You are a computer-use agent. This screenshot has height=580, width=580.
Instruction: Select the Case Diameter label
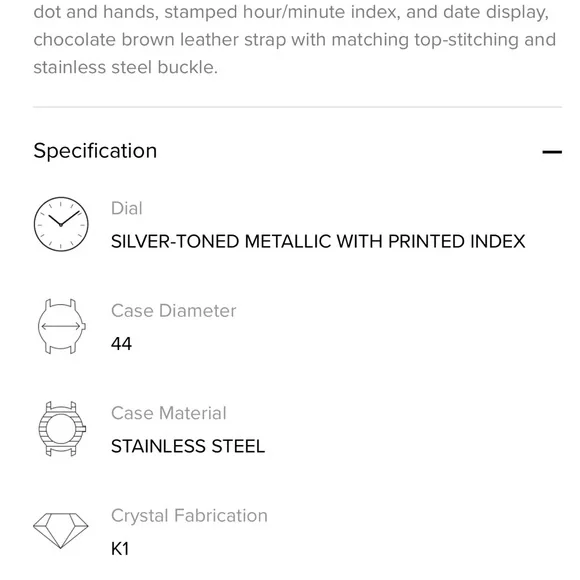[173, 311]
